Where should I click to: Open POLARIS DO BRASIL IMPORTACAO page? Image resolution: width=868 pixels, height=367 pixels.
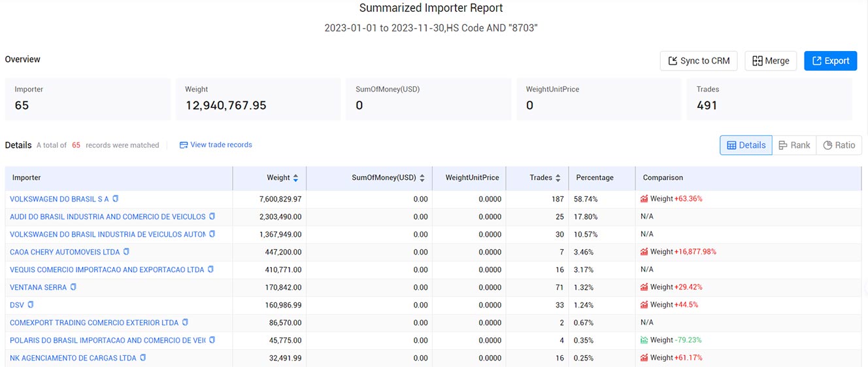click(108, 340)
